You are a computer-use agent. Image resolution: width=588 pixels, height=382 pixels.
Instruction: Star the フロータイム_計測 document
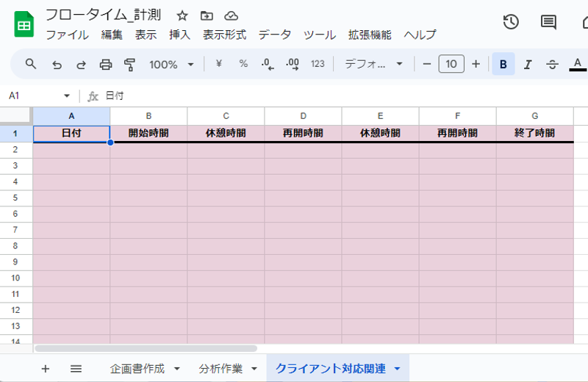click(182, 15)
